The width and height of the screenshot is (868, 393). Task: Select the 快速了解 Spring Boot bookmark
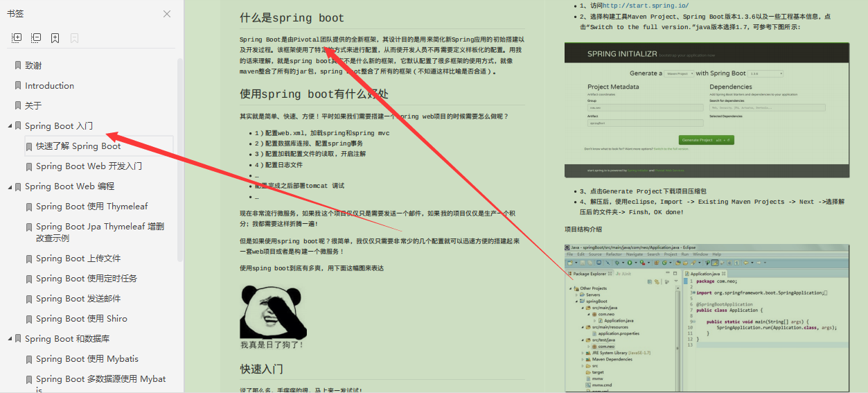(x=78, y=146)
